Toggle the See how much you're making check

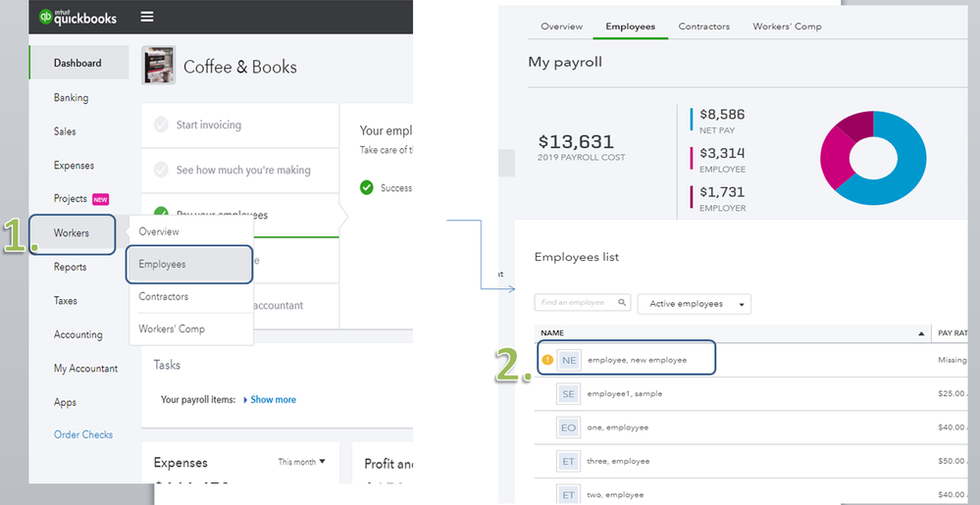tap(161, 170)
